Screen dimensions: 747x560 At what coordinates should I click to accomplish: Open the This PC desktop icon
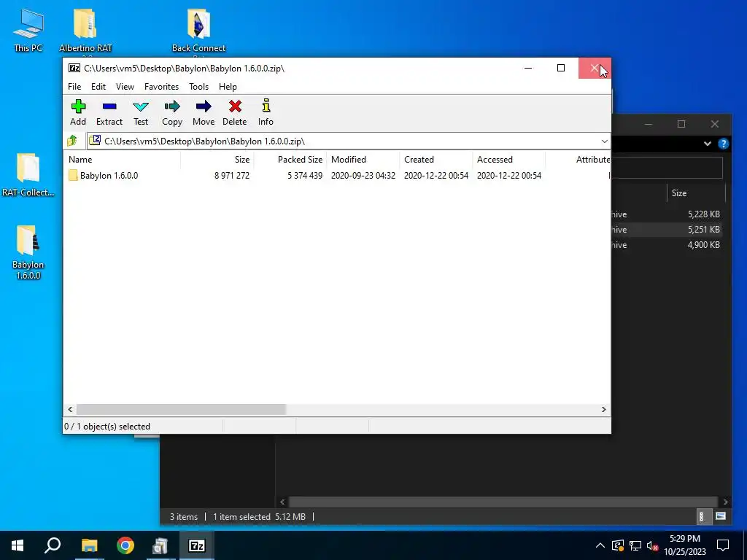click(28, 30)
